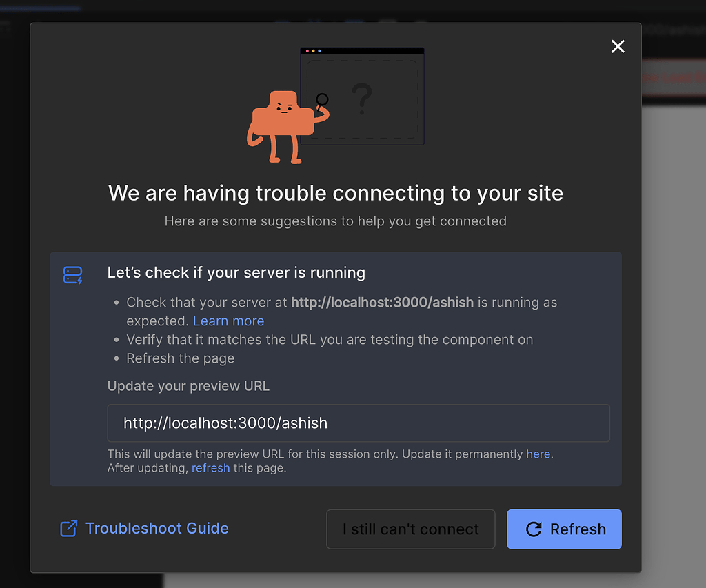
Task: Open the Troubleshoot Guide
Action: coord(157,528)
